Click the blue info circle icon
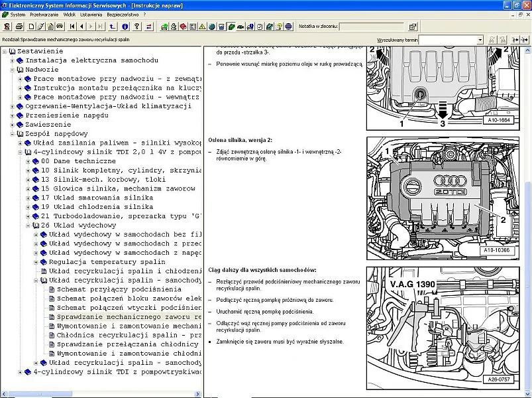The width and height of the screenshot is (532, 398). 125,27
